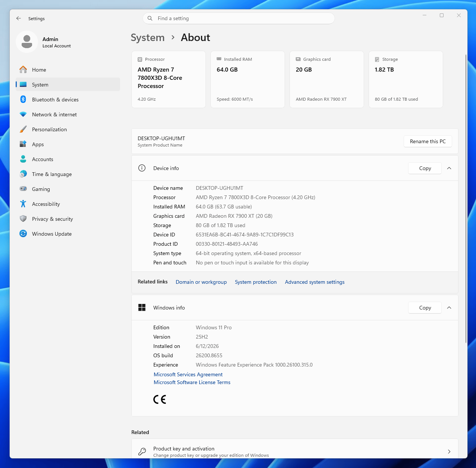Click the Processor chip icon
The image size is (476, 468).
coord(140,59)
